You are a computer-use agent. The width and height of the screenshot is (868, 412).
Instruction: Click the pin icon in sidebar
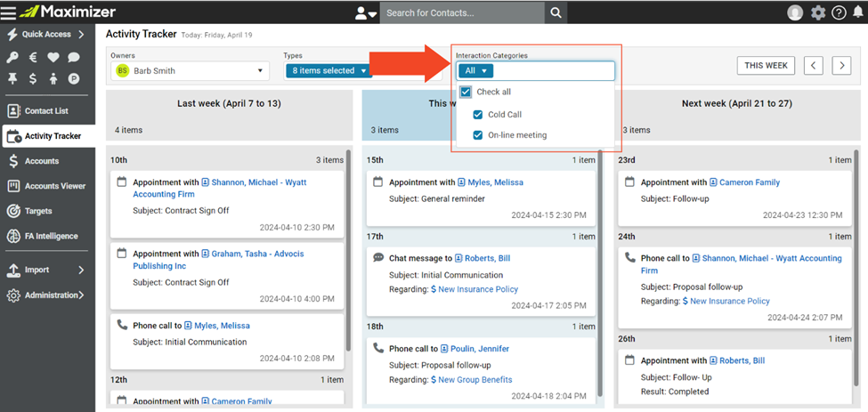12,78
